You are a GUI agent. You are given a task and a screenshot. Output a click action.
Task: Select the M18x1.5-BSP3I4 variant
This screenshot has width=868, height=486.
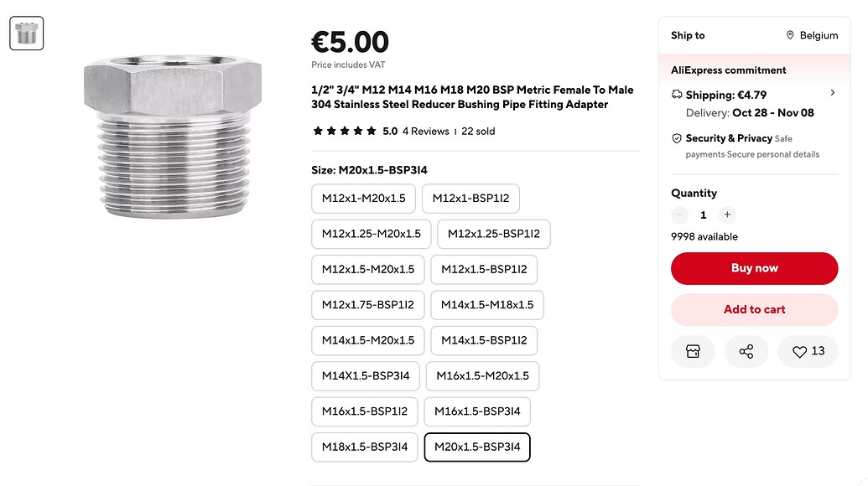[x=364, y=447]
